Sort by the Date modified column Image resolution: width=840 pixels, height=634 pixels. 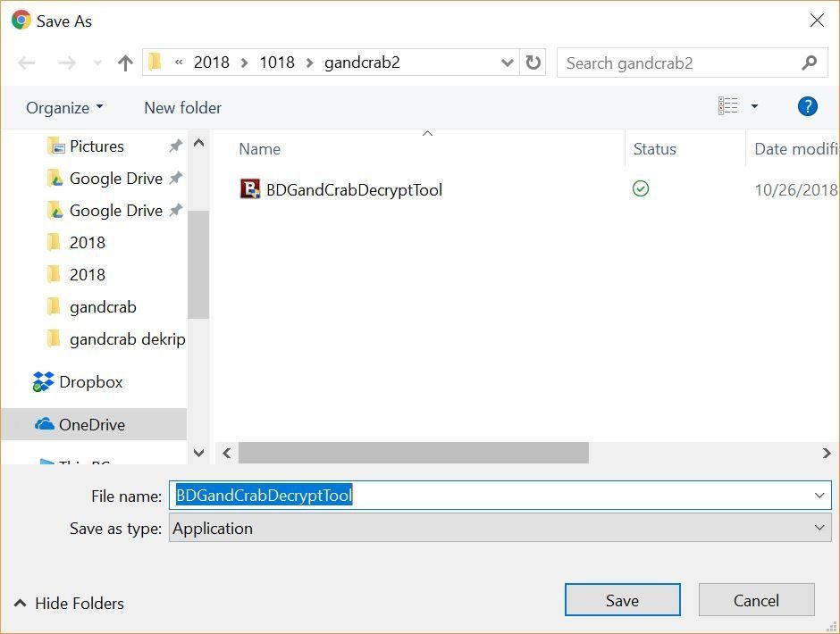click(x=795, y=149)
